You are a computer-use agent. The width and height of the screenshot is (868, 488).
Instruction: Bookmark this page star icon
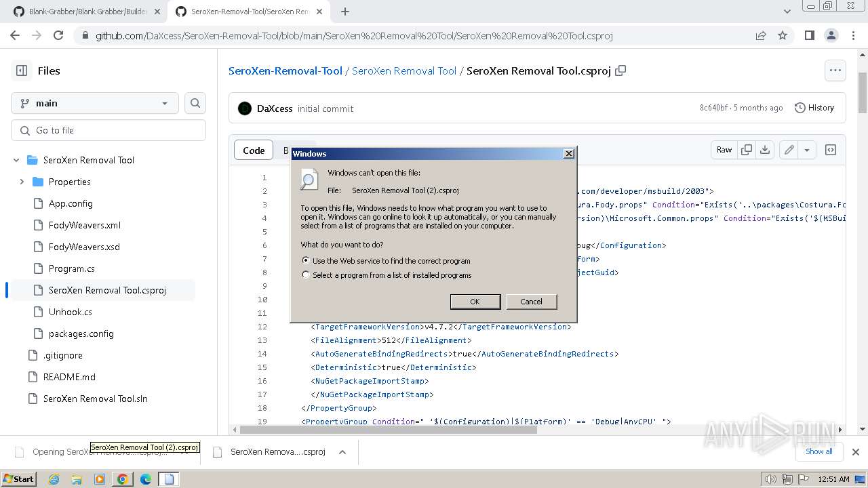point(783,35)
